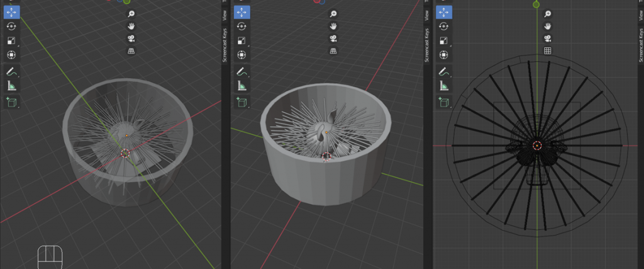Select the Add Cube tool in left viewport
Screen dimensions: 644x269
pyautogui.click(x=11, y=102)
